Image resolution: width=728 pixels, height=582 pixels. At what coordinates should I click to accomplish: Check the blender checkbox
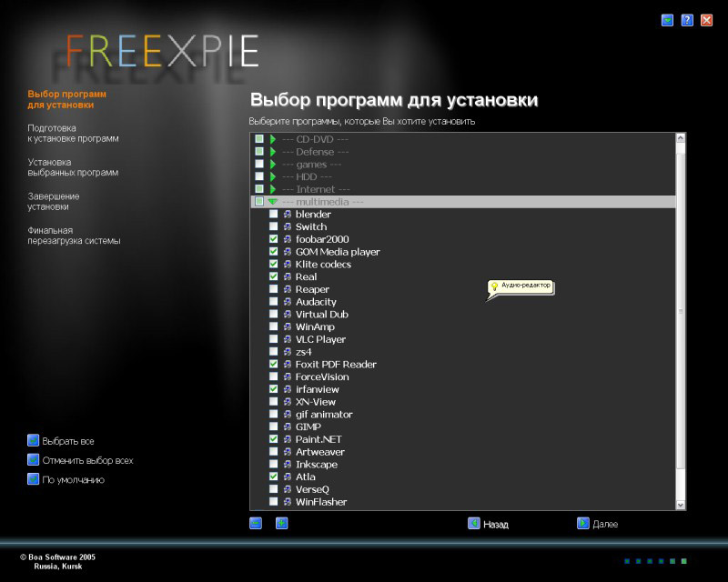[274, 214]
